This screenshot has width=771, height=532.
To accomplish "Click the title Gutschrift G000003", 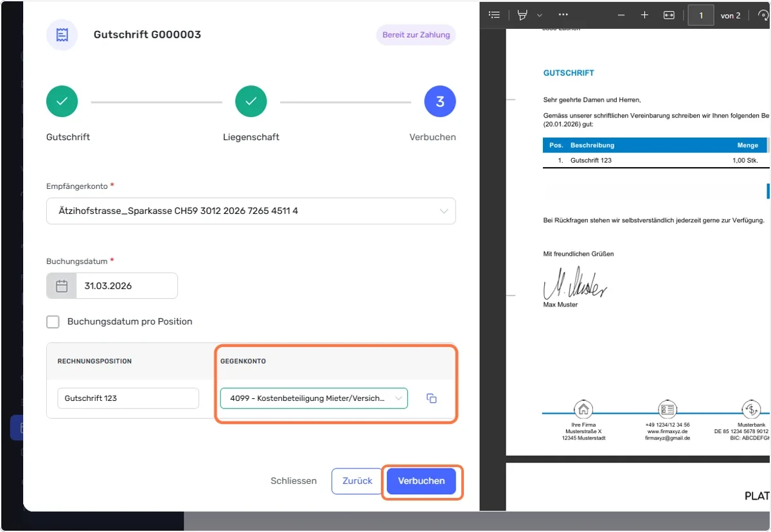I will (147, 35).
